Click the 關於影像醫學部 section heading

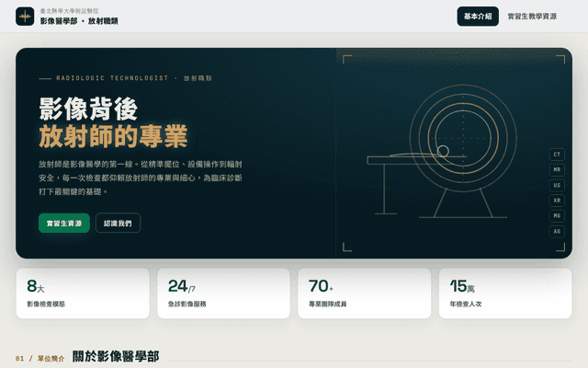tap(116, 356)
